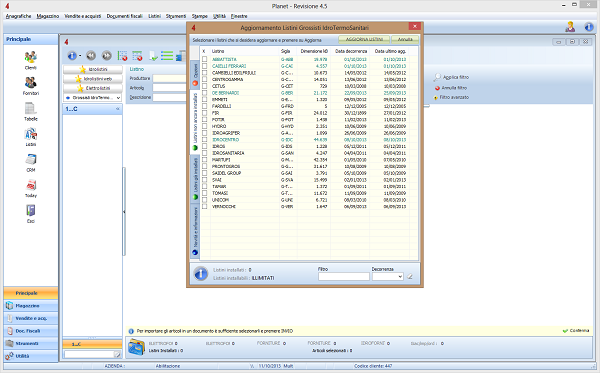
Task: Click the green check Conferma icon
Action: pyautogui.click(x=565, y=331)
